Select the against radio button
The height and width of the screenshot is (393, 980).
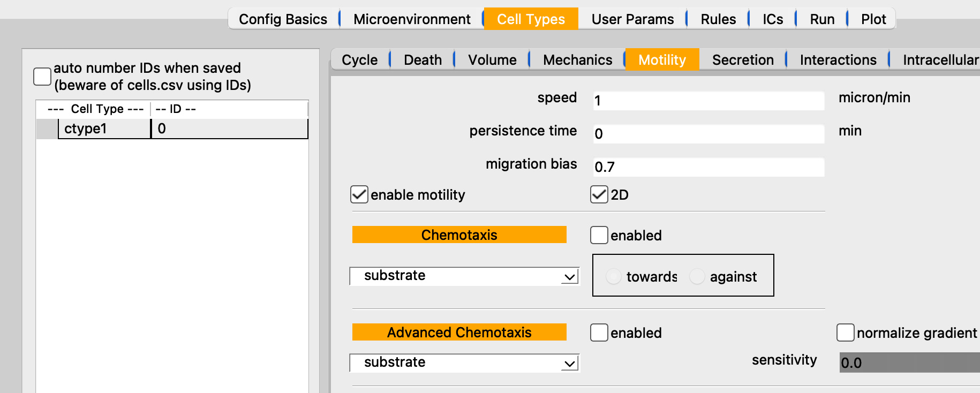[x=697, y=277]
